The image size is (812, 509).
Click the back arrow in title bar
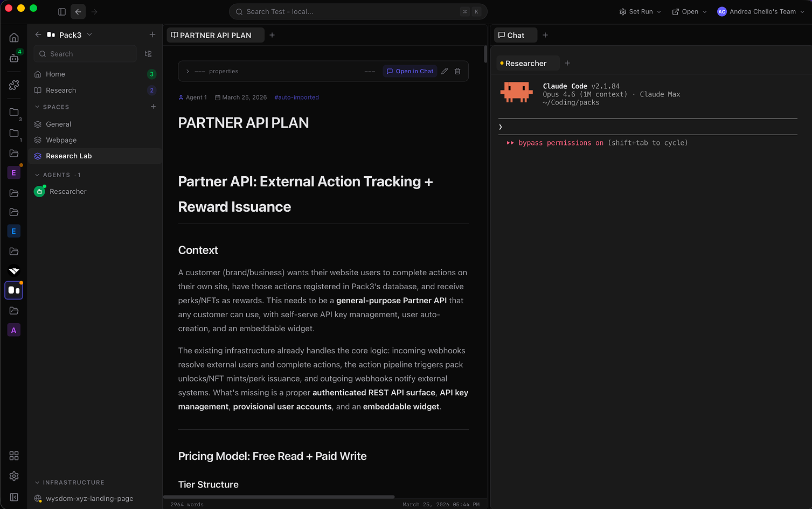(x=78, y=12)
